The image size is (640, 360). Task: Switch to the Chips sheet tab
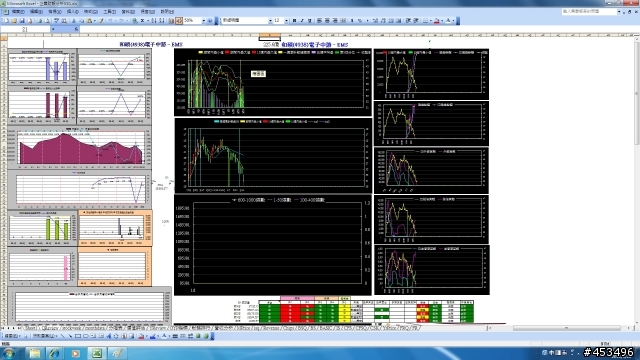click(288, 328)
